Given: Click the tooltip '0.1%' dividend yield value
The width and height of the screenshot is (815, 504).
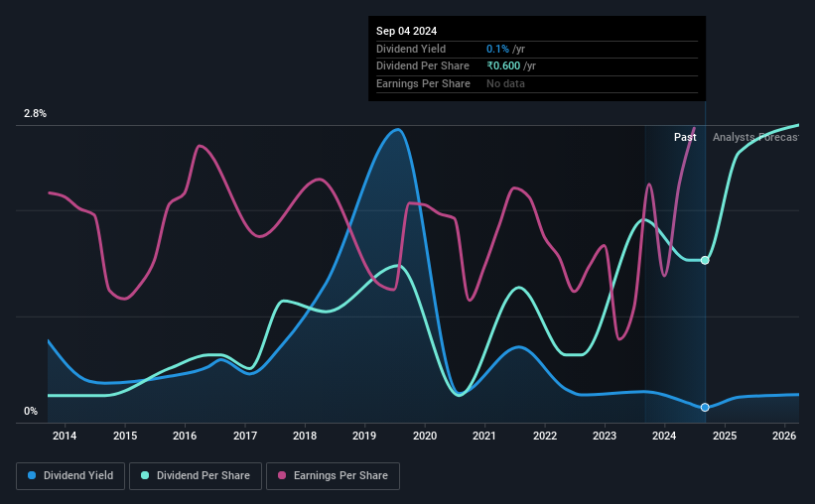Looking at the screenshot, I should click(x=497, y=49).
